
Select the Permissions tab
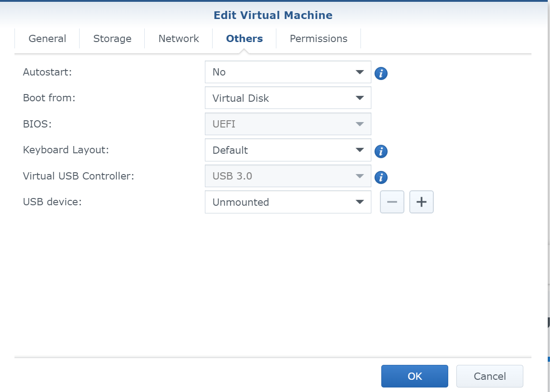tap(318, 38)
